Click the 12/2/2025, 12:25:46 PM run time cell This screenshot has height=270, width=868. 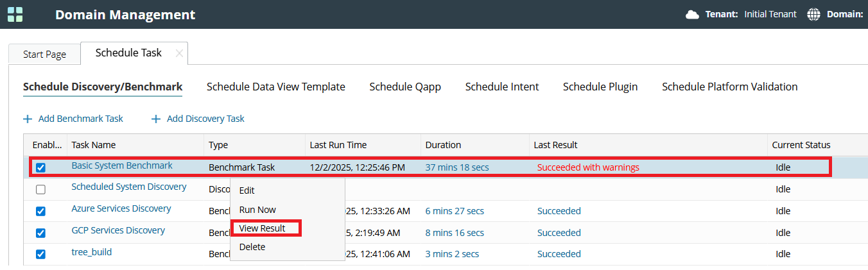tap(358, 167)
